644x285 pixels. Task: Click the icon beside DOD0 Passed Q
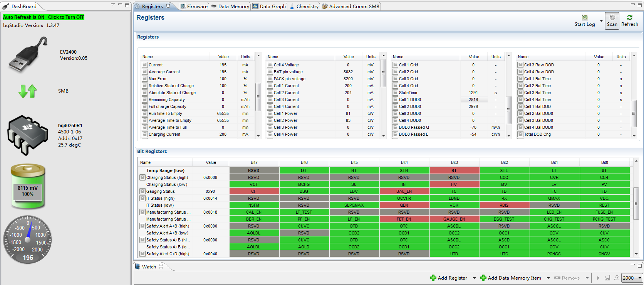coord(395,127)
